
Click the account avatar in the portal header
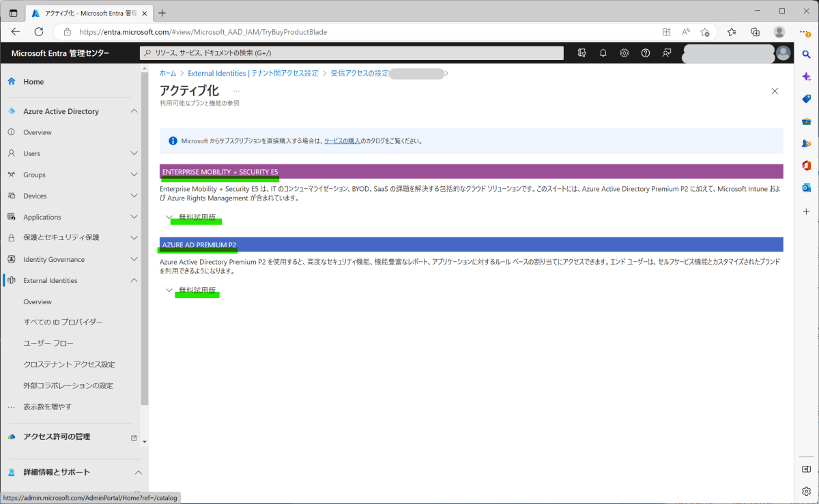pyautogui.click(x=784, y=53)
